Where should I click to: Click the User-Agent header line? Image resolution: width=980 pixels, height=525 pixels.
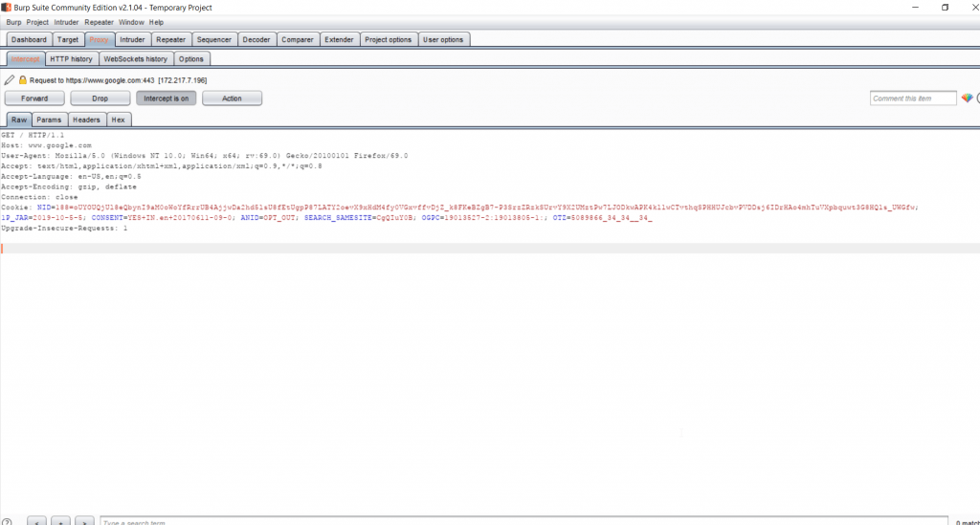pos(205,156)
